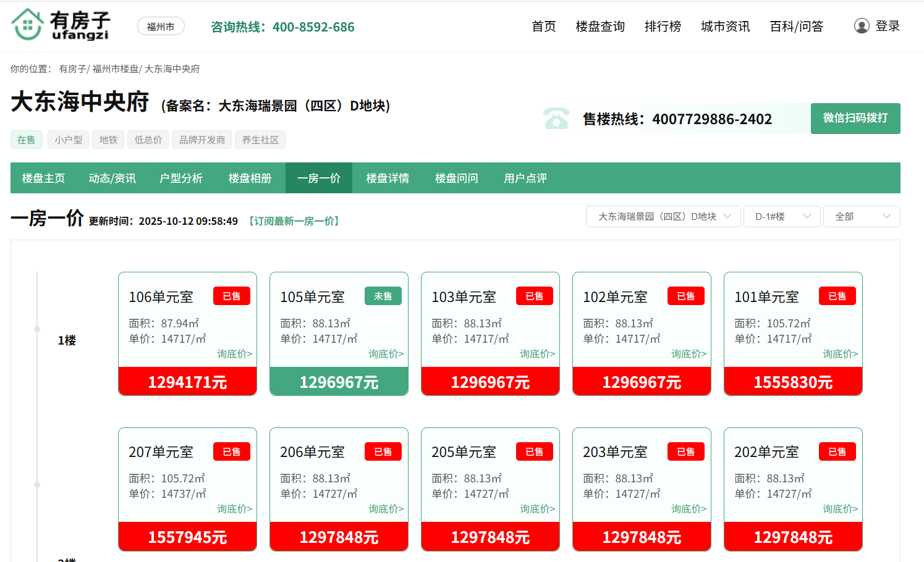The height and width of the screenshot is (562, 924).
Task: Click 订阅最新一房一价 link
Action: click(294, 221)
